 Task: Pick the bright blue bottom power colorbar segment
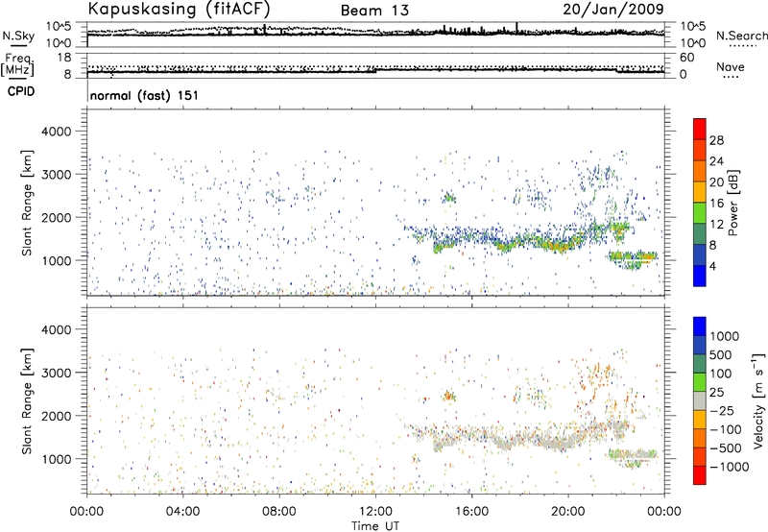700,276
